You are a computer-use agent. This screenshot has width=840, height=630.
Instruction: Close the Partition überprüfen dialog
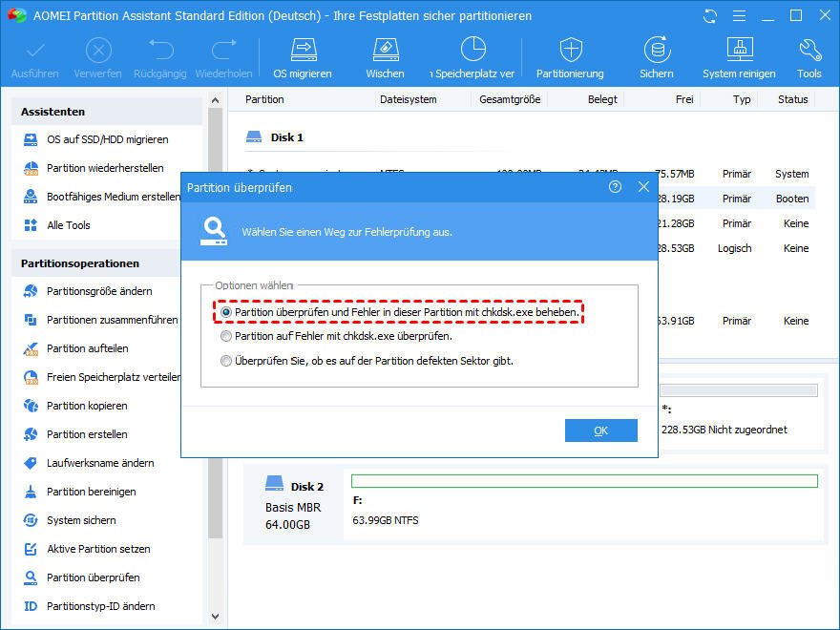(x=643, y=186)
